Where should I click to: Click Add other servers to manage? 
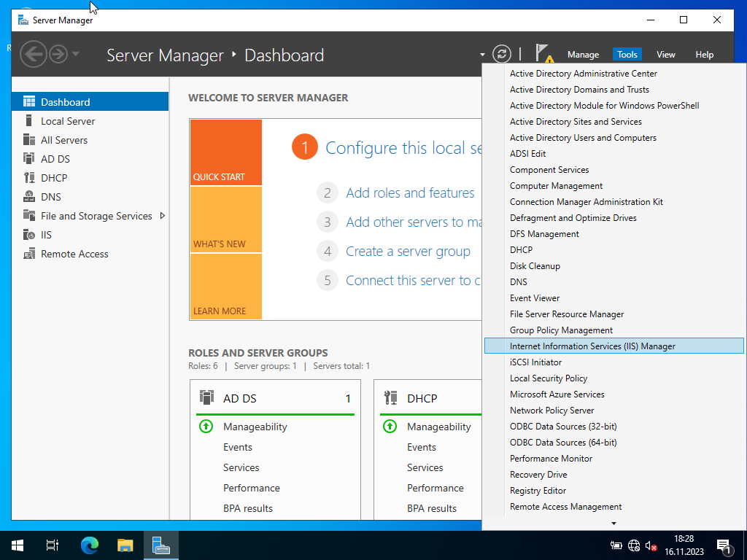coord(414,222)
